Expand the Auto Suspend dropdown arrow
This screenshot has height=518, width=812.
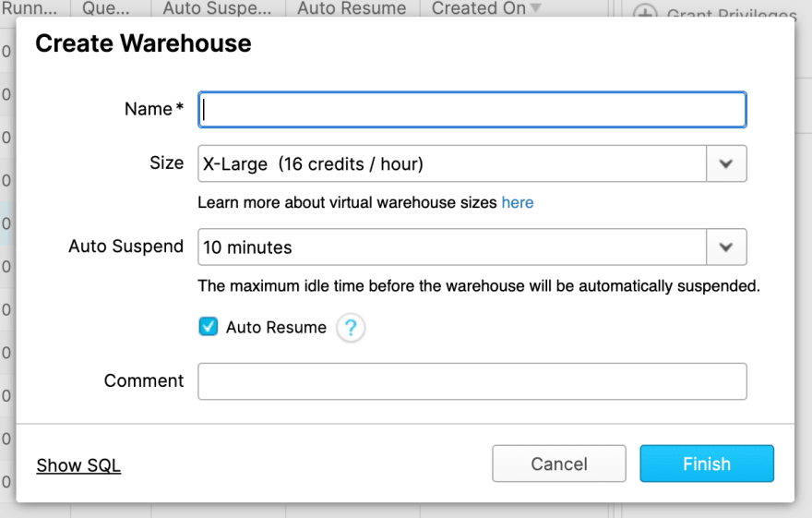pyautogui.click(x=726, y=247)
